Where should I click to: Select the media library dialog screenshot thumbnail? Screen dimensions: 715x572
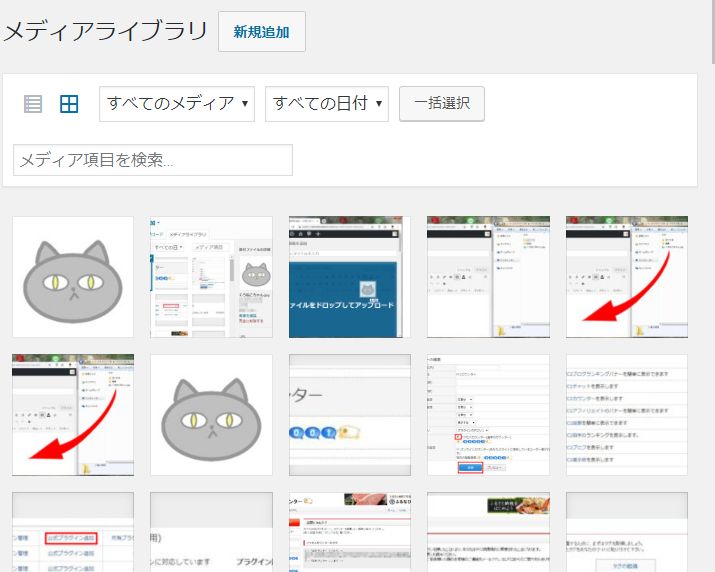coord(212,277)
